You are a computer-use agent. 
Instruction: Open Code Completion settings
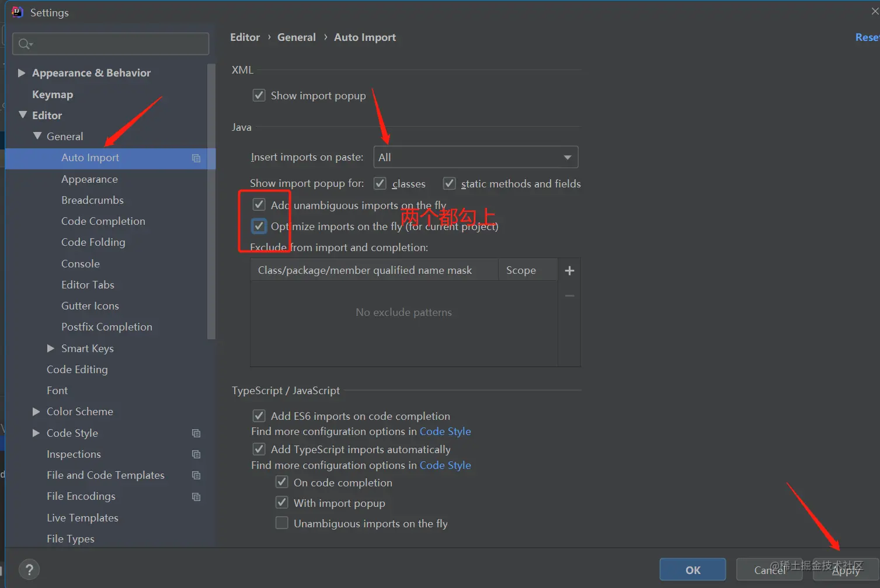[103, 221]
